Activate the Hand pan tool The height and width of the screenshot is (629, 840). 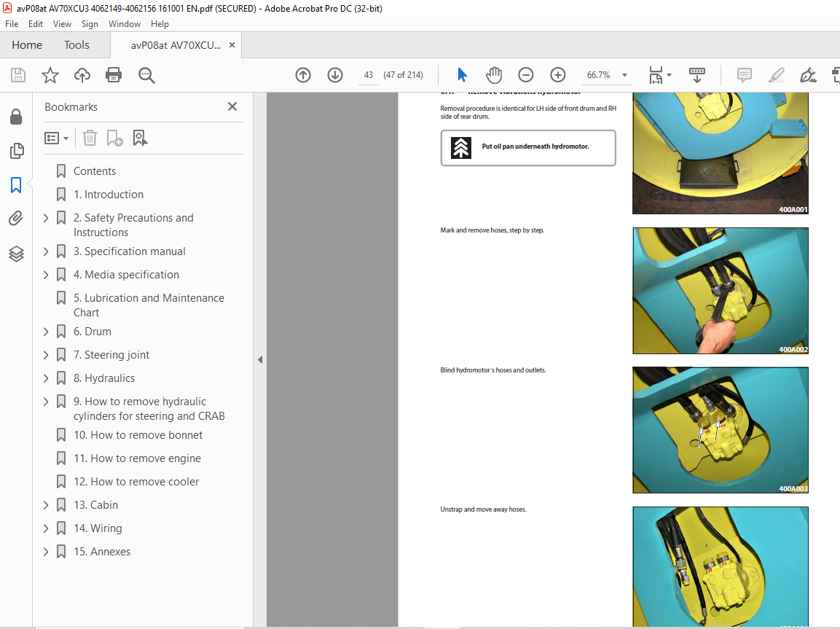[x=493, y=75]
